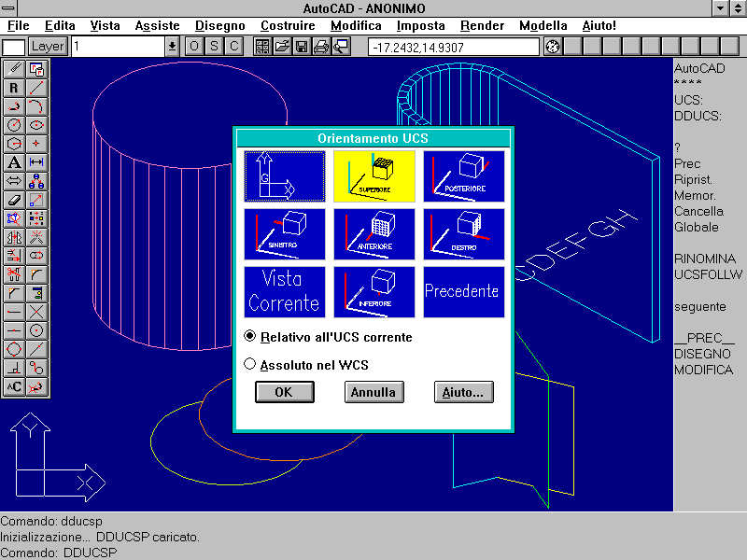Click the white color box beside Layer
Screen dimensions: 747x560
[14, 48]
